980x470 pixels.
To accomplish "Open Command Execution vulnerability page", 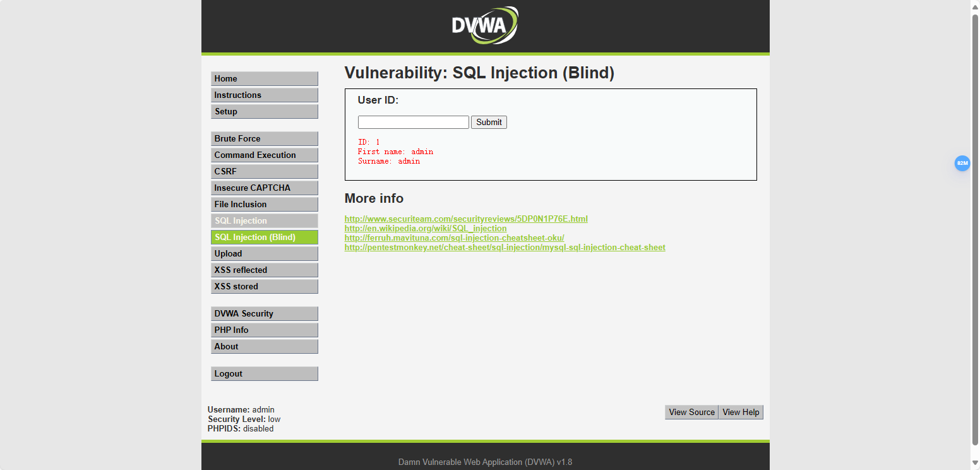I will pyautogui.click(x=264, y=155).
